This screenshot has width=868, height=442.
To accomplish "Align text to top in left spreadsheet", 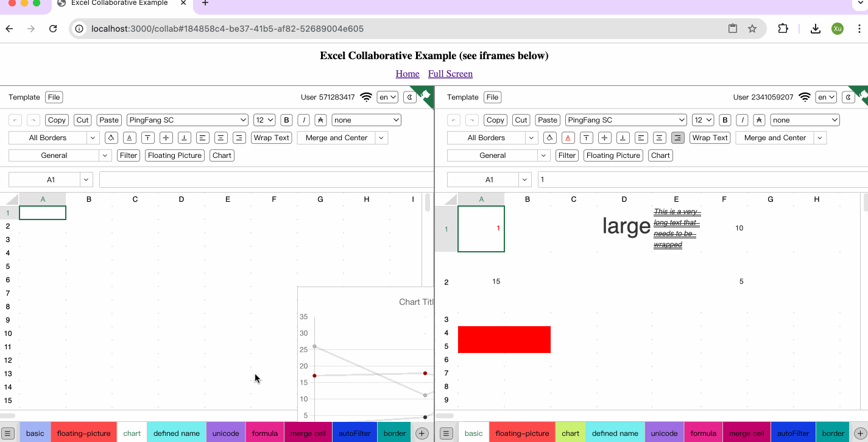I will 147,138.
